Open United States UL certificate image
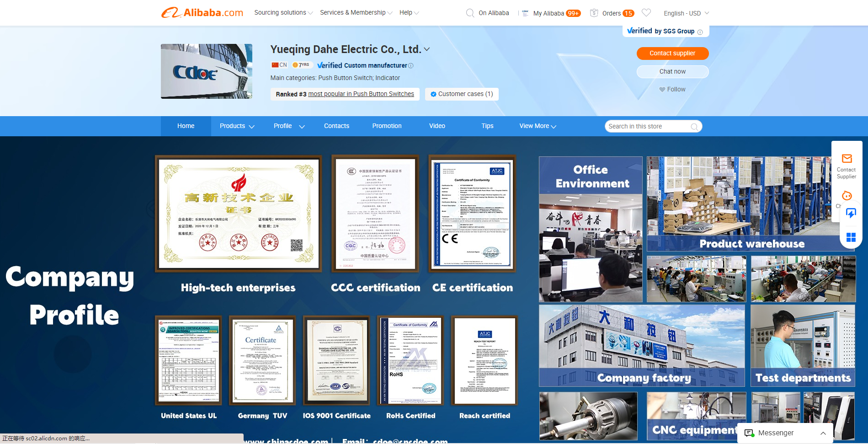The width and height of the screenshot is (868, 444). (188, 360)
